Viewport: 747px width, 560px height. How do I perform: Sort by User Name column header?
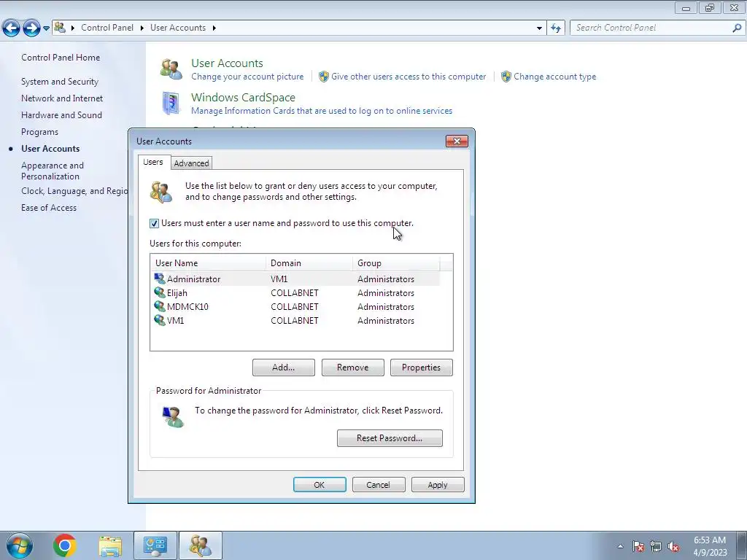(208, 263)
